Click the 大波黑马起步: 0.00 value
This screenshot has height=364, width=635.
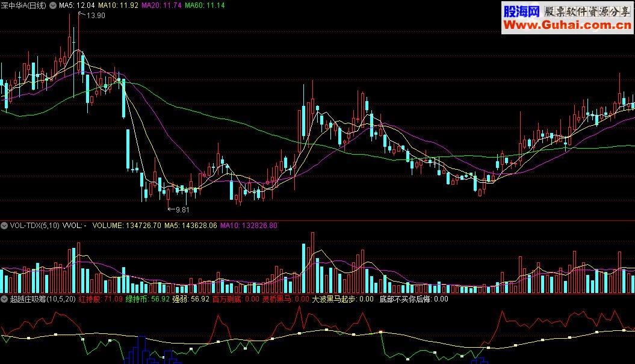pyautogui.click(x=342, y=299)
